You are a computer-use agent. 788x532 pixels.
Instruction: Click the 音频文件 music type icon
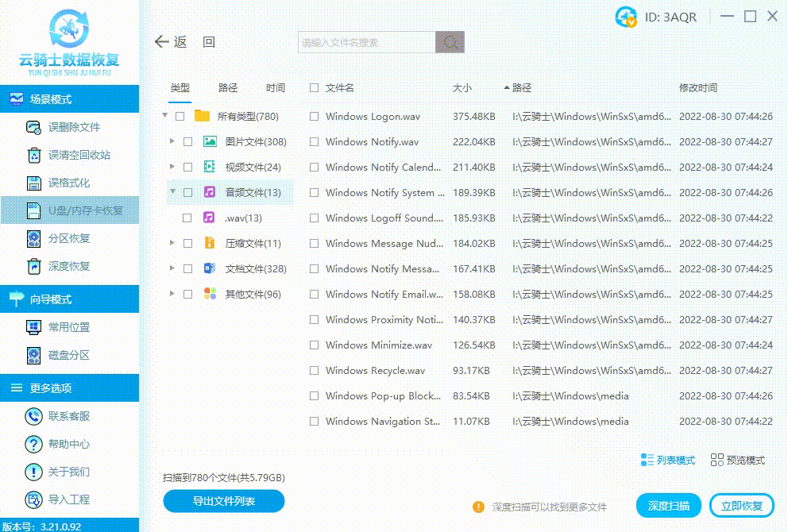[x=210, y=192]
